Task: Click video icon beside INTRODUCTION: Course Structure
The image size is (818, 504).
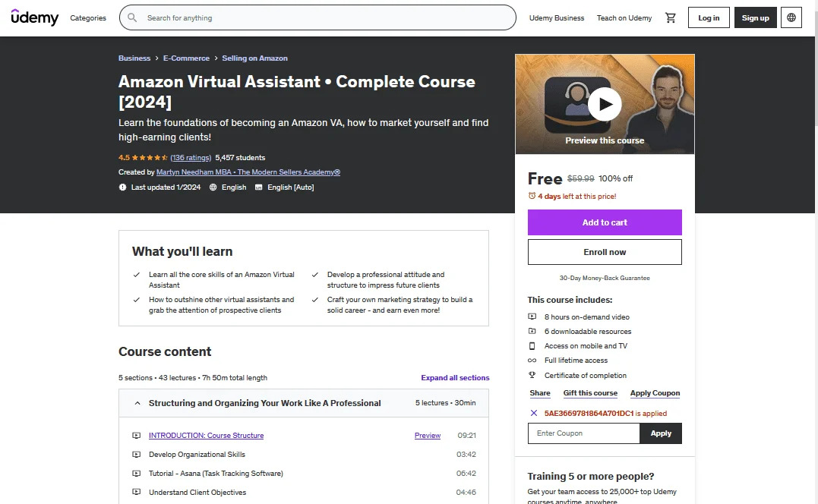Action: 136,435
